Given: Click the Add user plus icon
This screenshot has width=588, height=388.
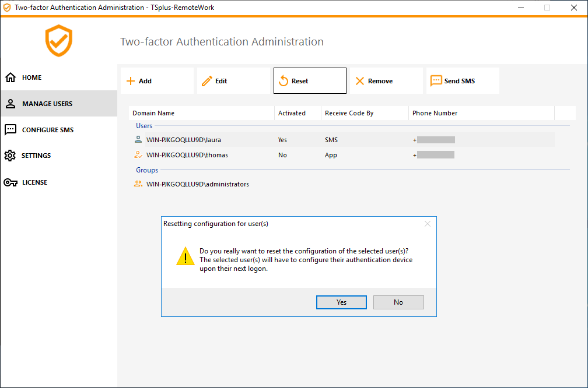Looking at the screenshot, I should pos(131,81).
